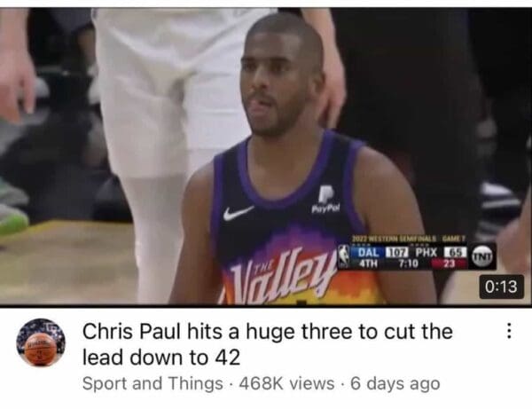
Task: Click the 468K views text
Action: point(286,383)
